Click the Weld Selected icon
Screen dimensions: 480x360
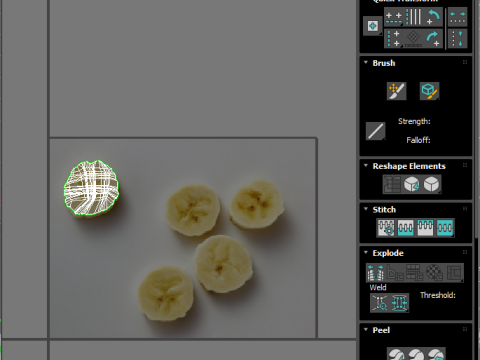point(399,303)
